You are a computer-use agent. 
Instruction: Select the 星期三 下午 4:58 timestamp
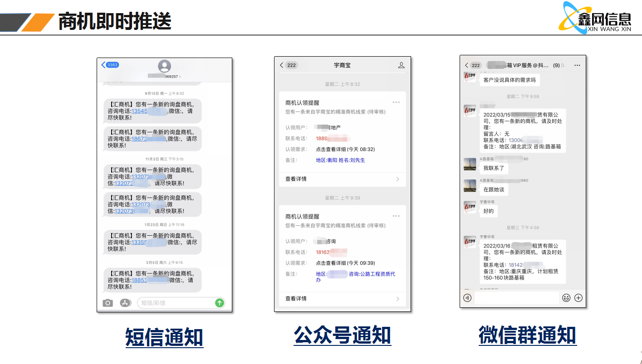(x=523, y=228)
